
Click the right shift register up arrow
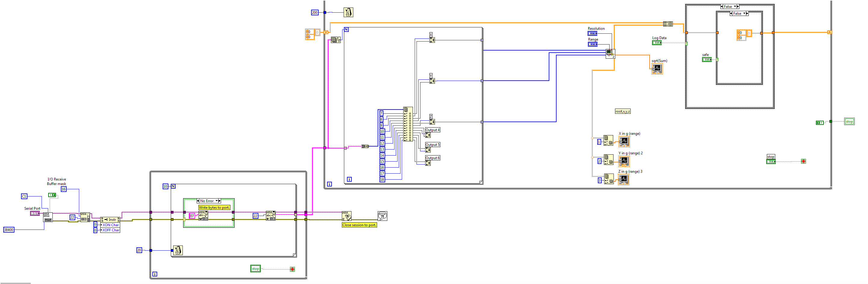point(829,32)
